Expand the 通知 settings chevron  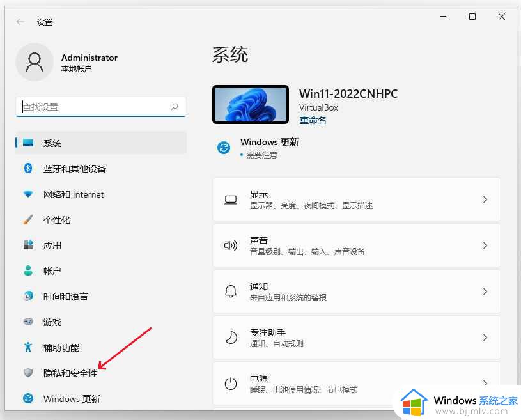point(485,292)
